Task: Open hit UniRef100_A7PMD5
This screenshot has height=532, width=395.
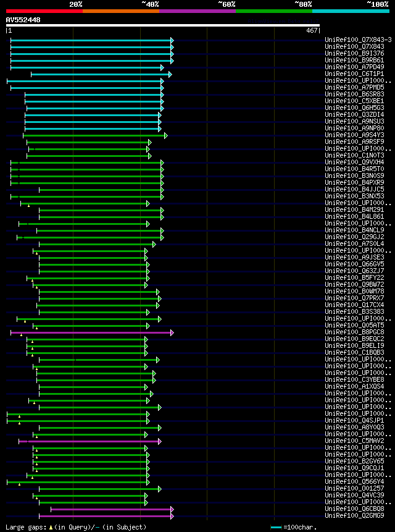Action: tap(355, 88)
